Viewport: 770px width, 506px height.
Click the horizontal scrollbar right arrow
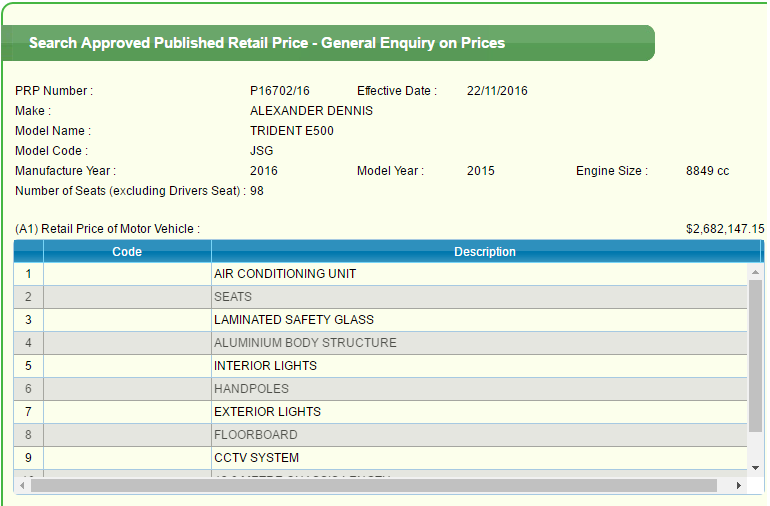(x=739, y=485)
